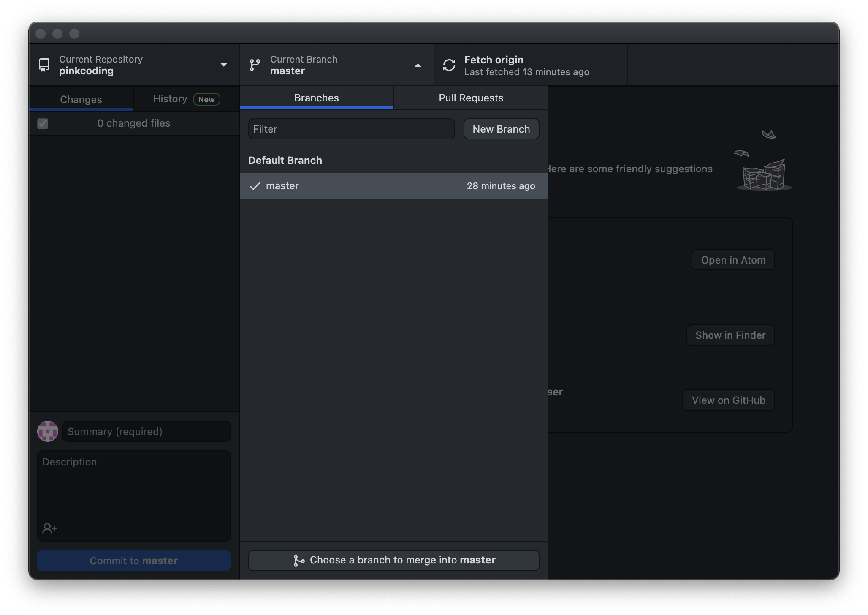Screen dimensions: 868x615
Task: Switch to the Changes tab
Action: pyautogui.click(x=81, y=99)
